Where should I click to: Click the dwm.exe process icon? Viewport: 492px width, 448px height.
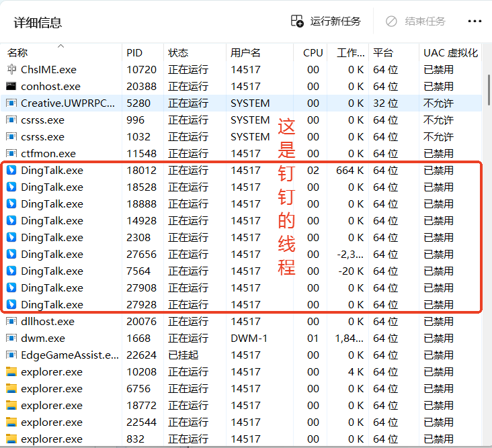[x=11, y=338]
